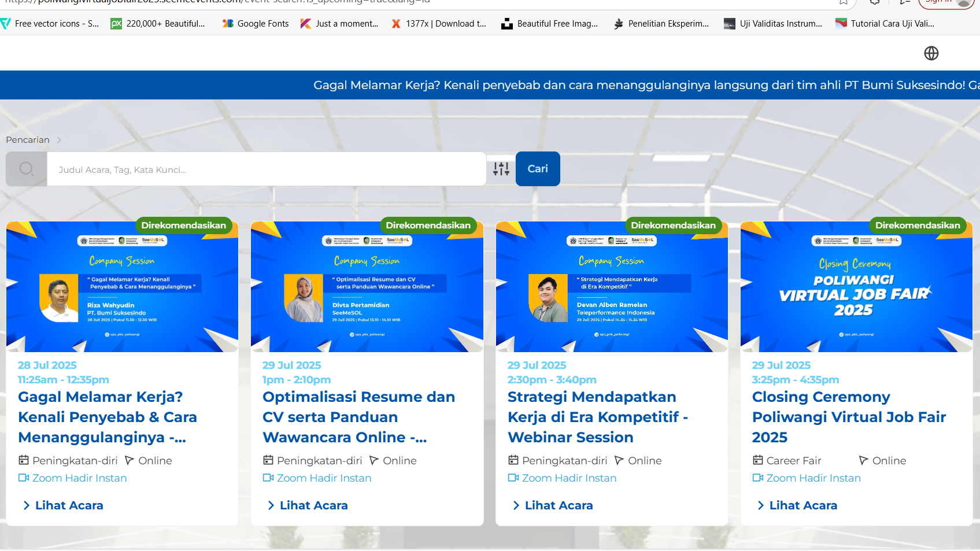Click Zoom Hadir Instan in Gagal Melamar card
Image resolution: width=980 pixels, height=551 pixels.
point(73,478)
